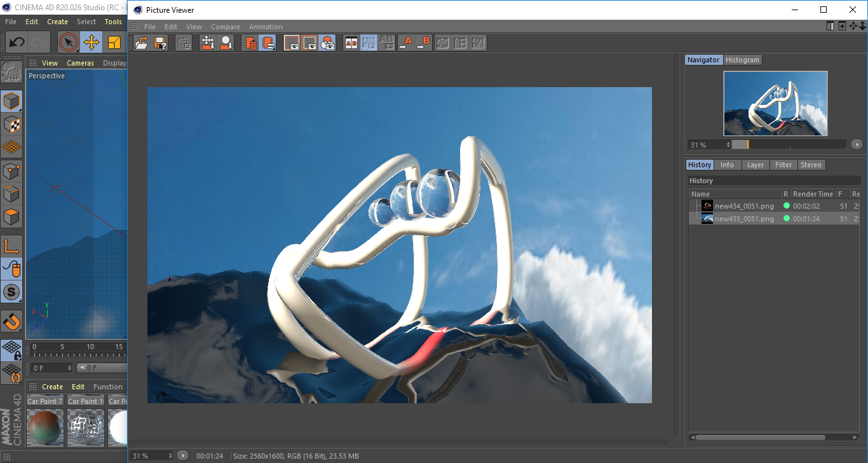Viewport: 868px width, 463px height.
Task: Switch to the Layer tab
Action: (x=756, y=165)
